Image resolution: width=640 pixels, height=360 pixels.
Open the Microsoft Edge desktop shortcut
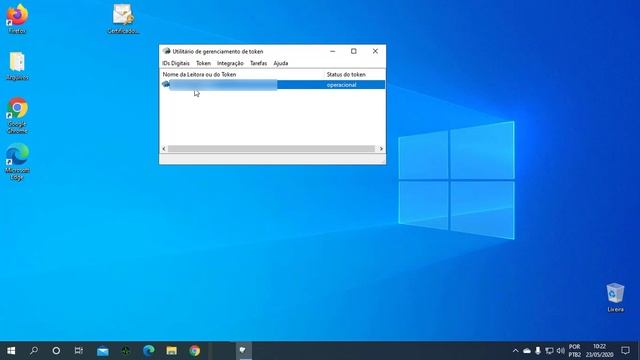pyautogui.click(x=17, y=162)
